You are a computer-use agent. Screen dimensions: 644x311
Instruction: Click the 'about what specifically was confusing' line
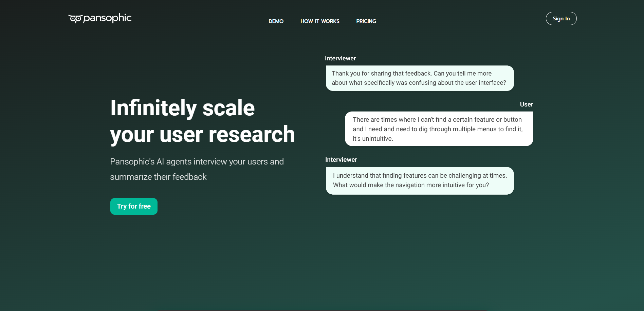pos(419,83)
